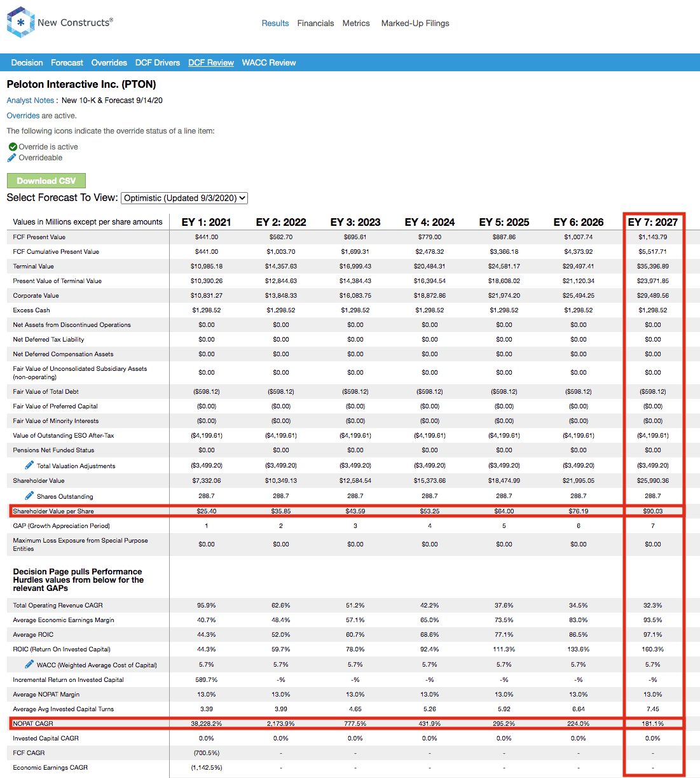Click the EY 4: 2024 column header
This screenshot has height=778, width=700.
[430, 222]
